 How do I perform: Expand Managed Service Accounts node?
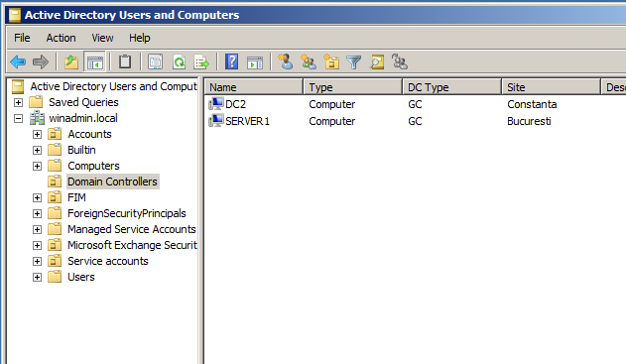coord(37,229)
